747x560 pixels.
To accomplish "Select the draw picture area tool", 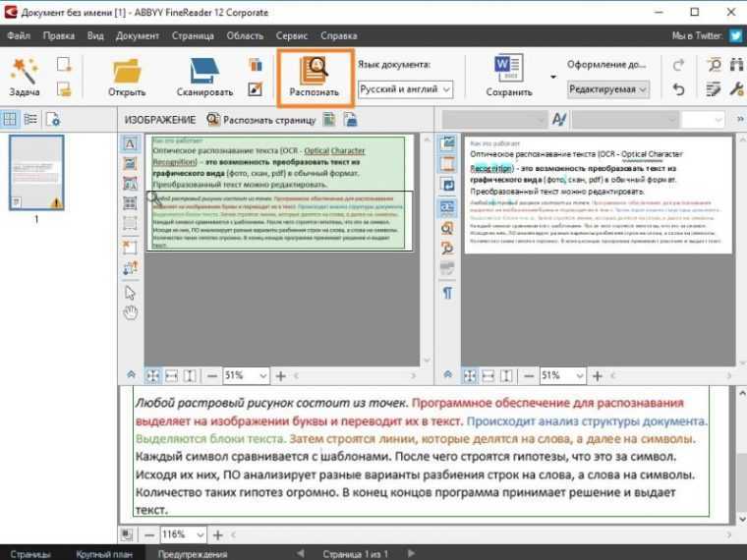I will click(130, 163).
